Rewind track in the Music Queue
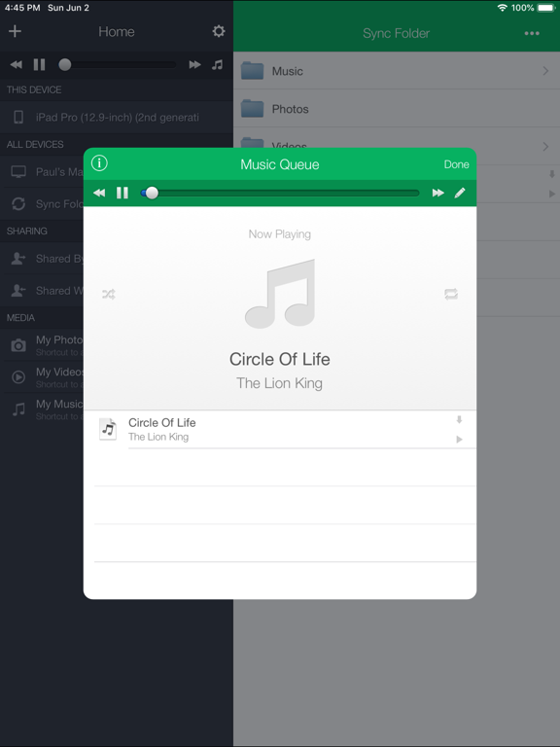The width and height of the screenshot is (560, 747). 99,193
